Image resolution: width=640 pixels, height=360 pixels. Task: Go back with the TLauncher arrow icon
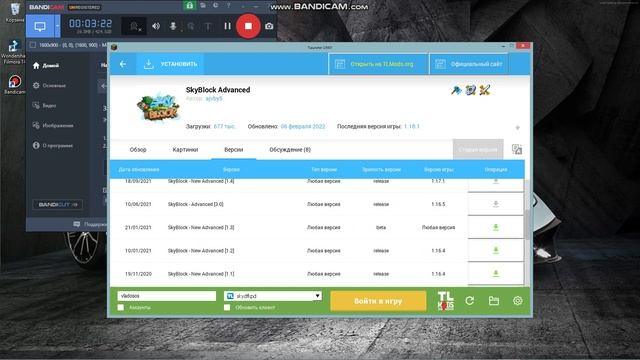click(123, 64)
